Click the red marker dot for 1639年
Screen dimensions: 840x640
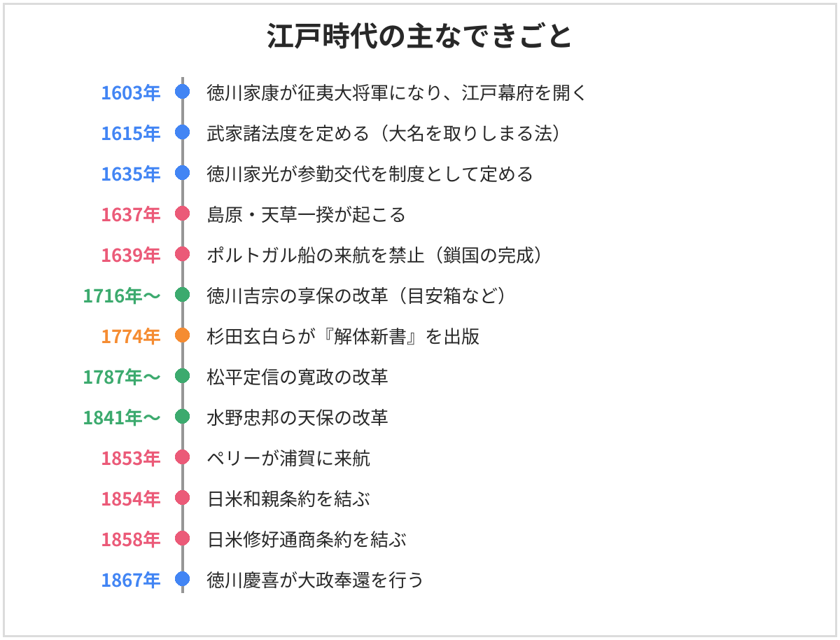tap(183, 254)
